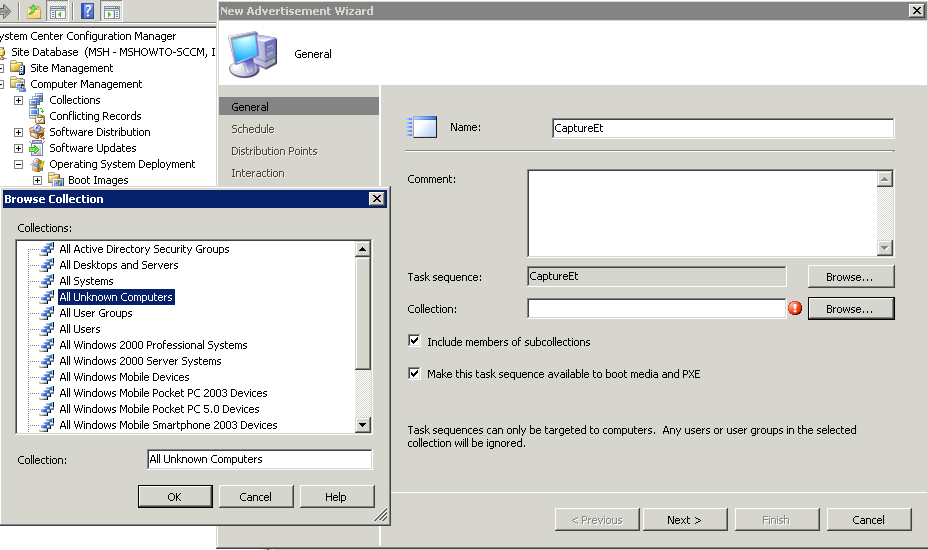Click the Computer Management folder icon
Screen dimensions: 928x550
click(17, 84)
